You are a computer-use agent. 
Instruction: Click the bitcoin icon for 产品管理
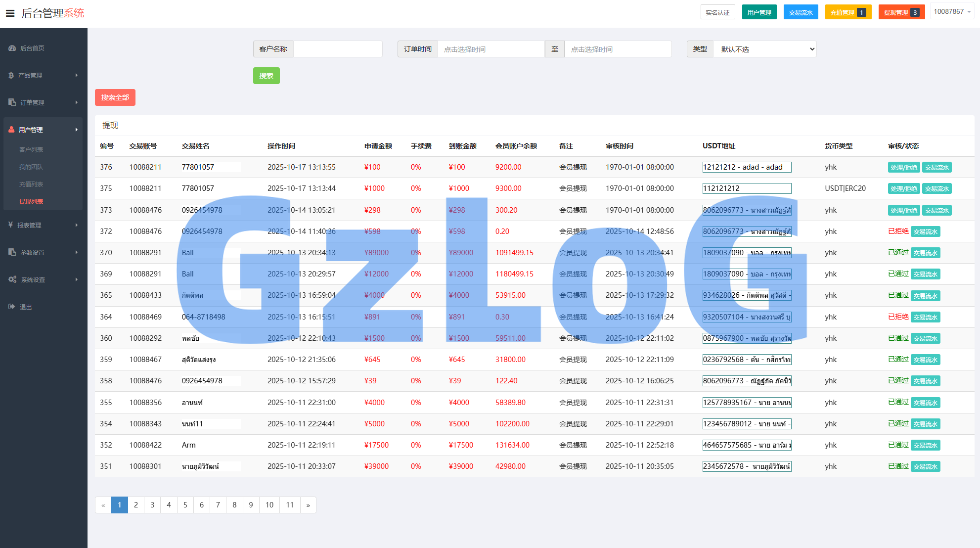pyautogui.click(x=11, y=75)
